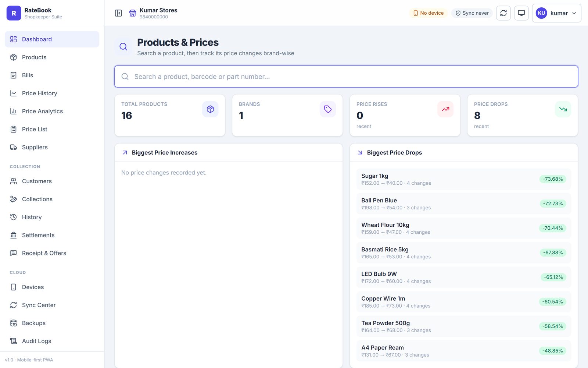Click the Backups database icon
588x368 pixels.
coord(14,323)
